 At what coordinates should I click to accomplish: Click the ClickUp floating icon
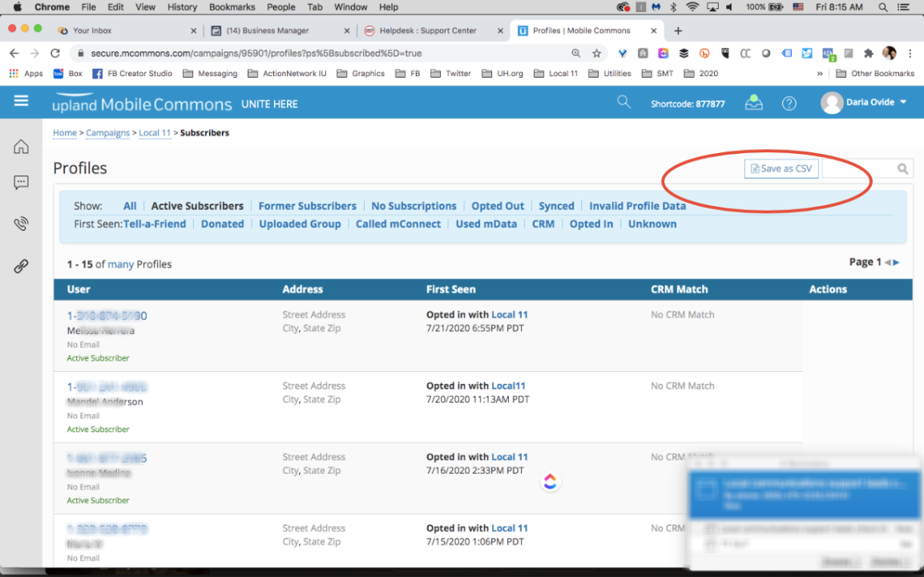coord(550,482)
